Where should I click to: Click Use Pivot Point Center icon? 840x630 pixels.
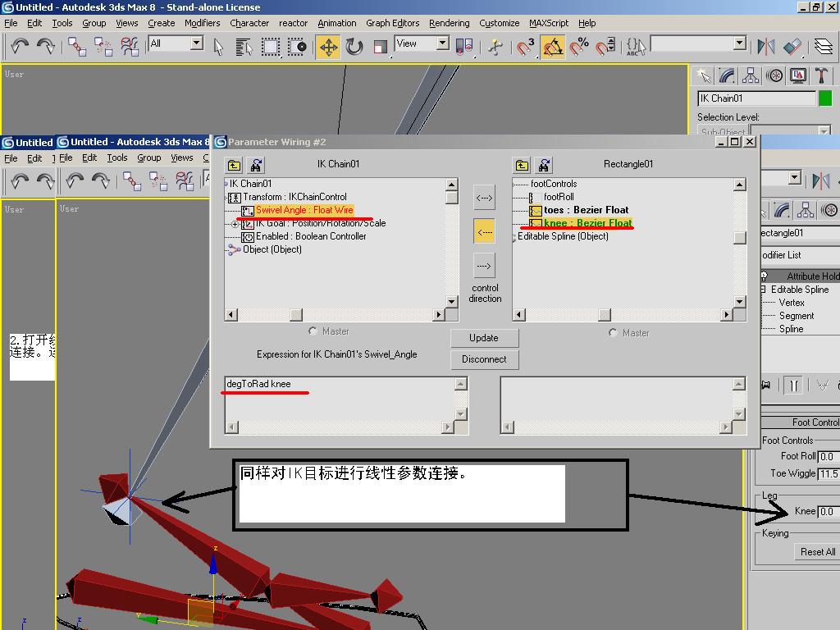pyautogui.click(x=464, y=47)
